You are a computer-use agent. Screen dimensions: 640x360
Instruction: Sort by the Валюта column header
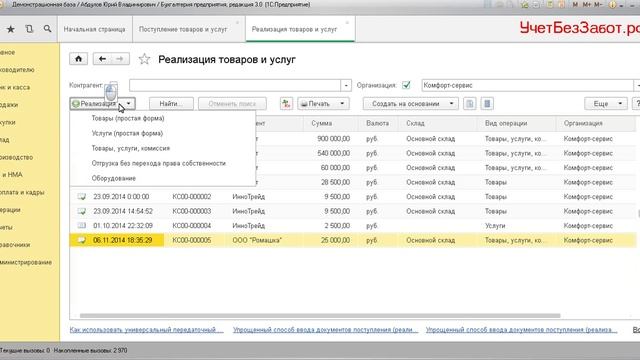(378, 123)
